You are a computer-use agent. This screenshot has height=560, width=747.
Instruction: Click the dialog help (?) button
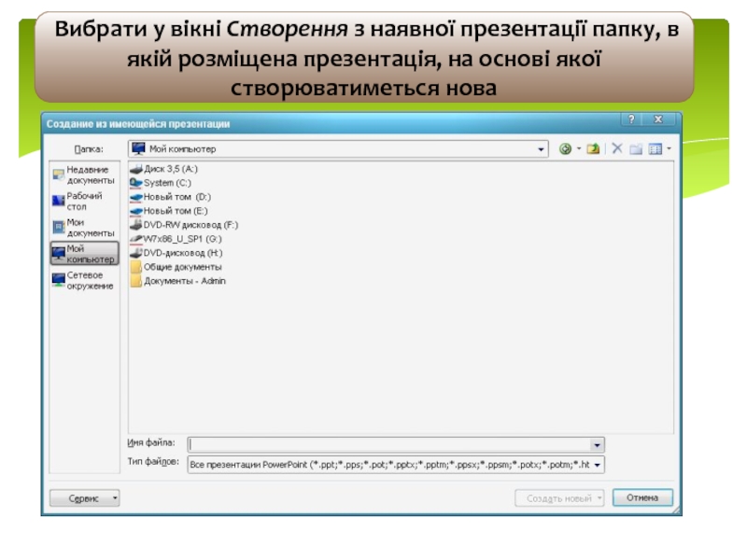(x=632, y=119)
